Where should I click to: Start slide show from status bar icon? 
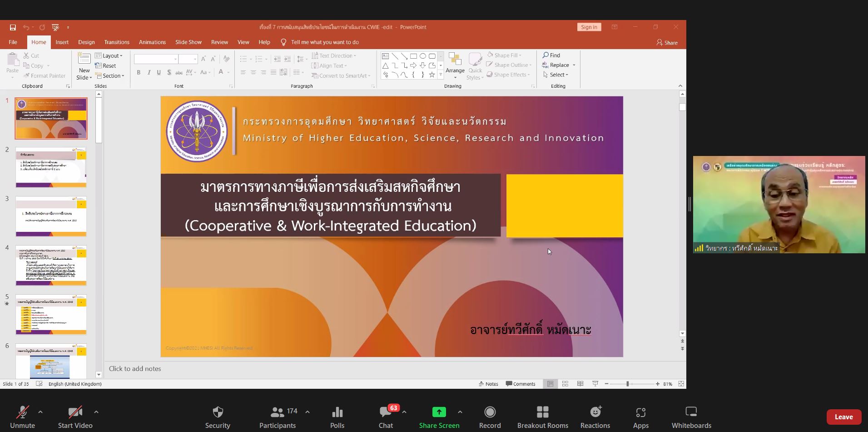tap(595, 384)
